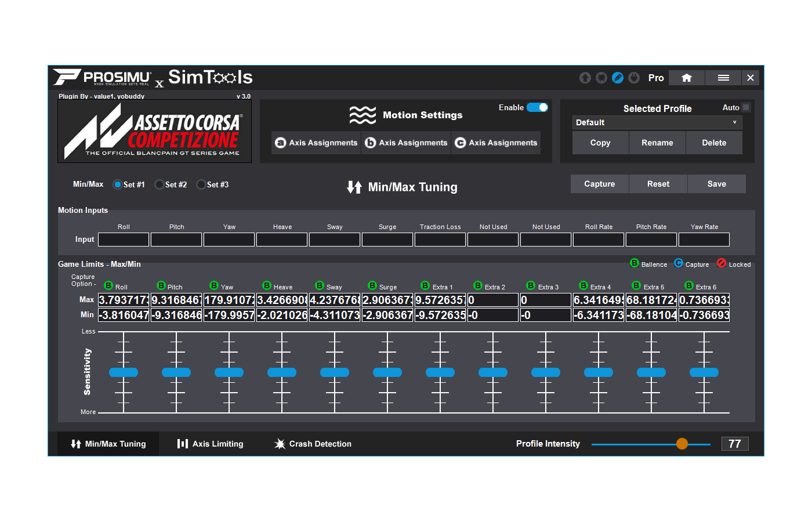The height and width of the screenshot is (522, 812).
Task: Click the Extra 5 capture option icon
Action: pos(636,285)
